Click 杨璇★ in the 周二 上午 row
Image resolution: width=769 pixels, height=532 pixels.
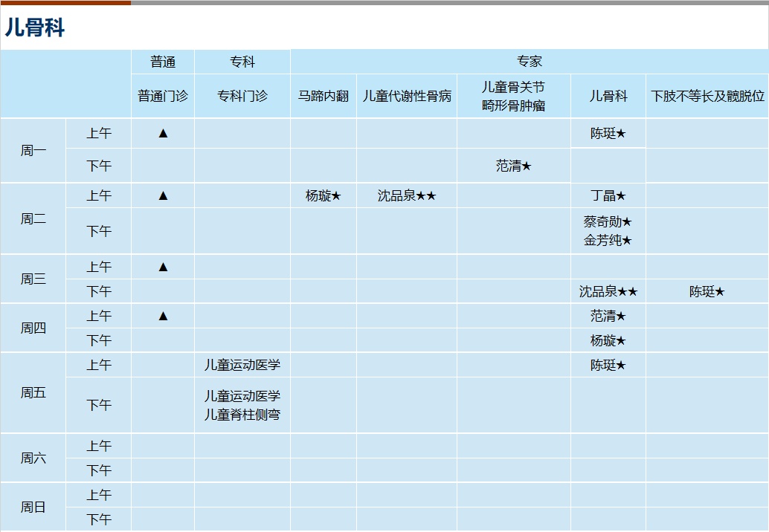click(324, 196)
